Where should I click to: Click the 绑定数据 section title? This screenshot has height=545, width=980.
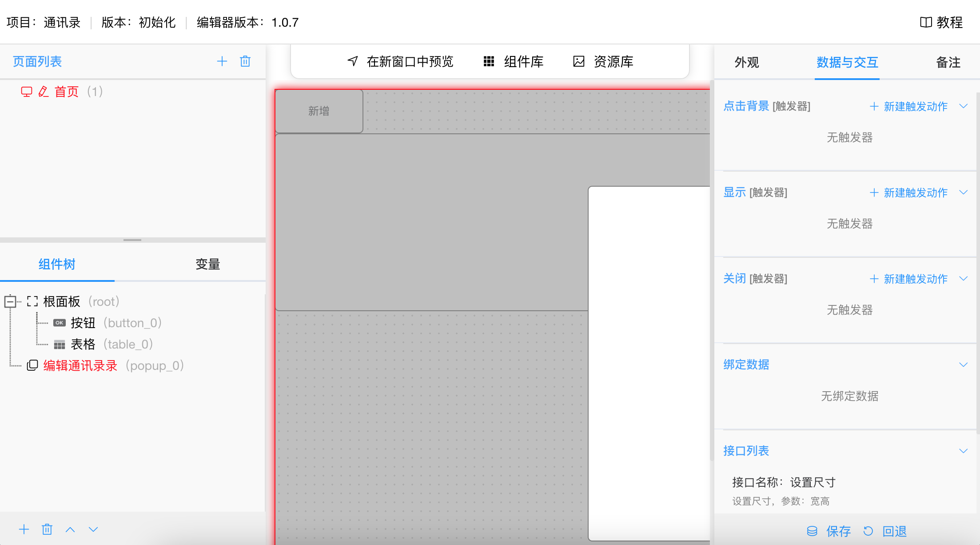click(x=746, y=365)
